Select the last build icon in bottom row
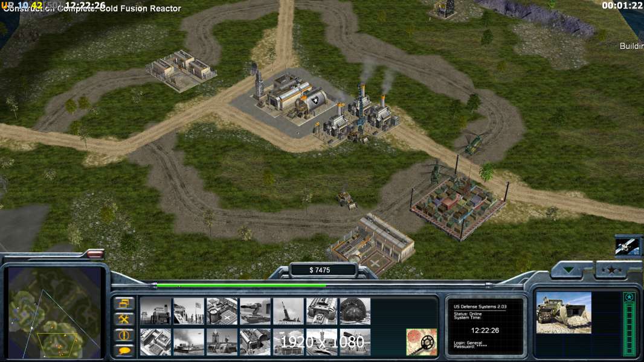644x362 pixels. [x=355, y=342]
